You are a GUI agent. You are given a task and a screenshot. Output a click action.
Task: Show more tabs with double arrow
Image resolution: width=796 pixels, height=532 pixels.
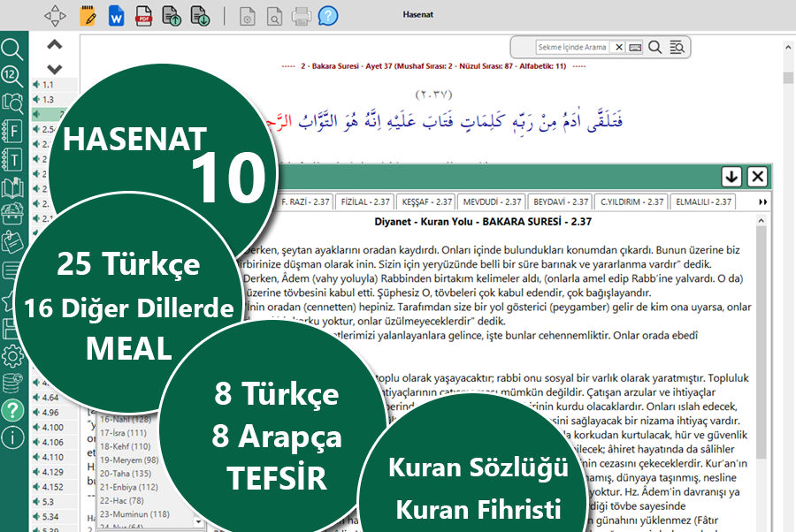[x=762, y=201]
